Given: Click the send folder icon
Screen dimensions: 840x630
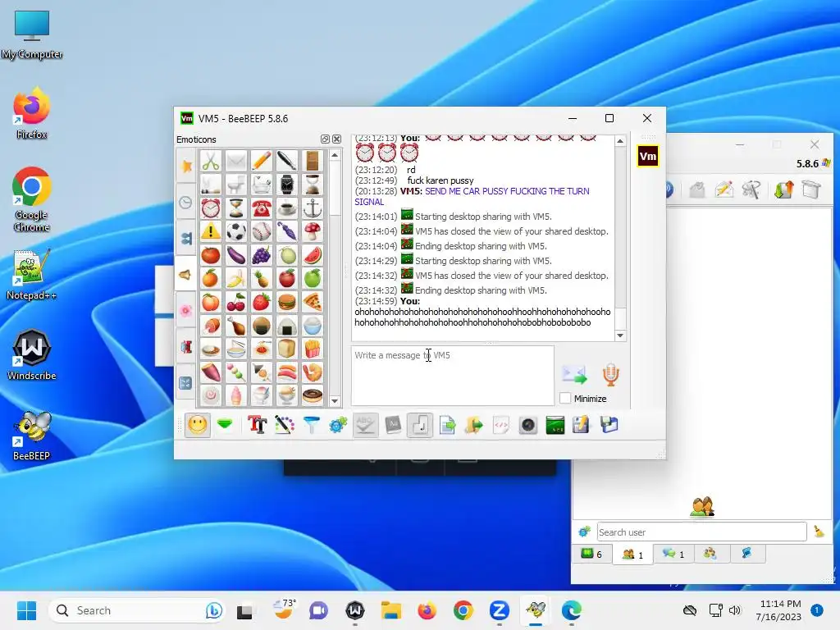Looking at the screenshot, I should point(474,426).
